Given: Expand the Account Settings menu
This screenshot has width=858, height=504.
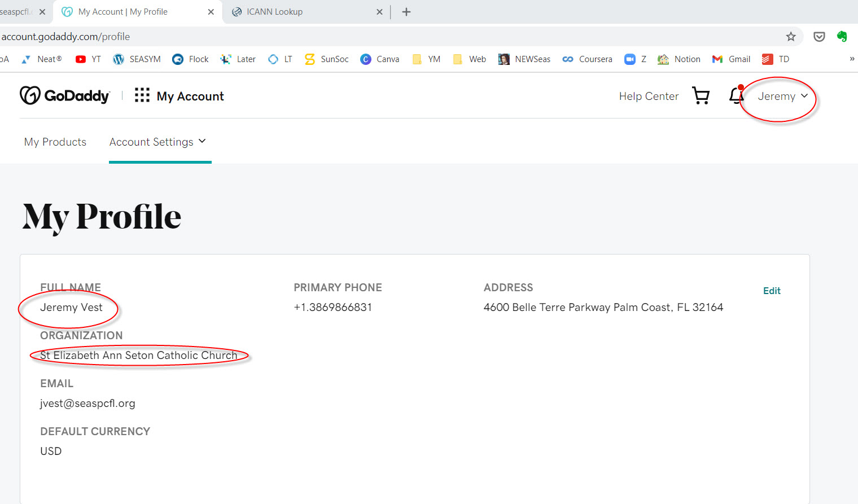Looking at the screenshot, I should (157, 142).
